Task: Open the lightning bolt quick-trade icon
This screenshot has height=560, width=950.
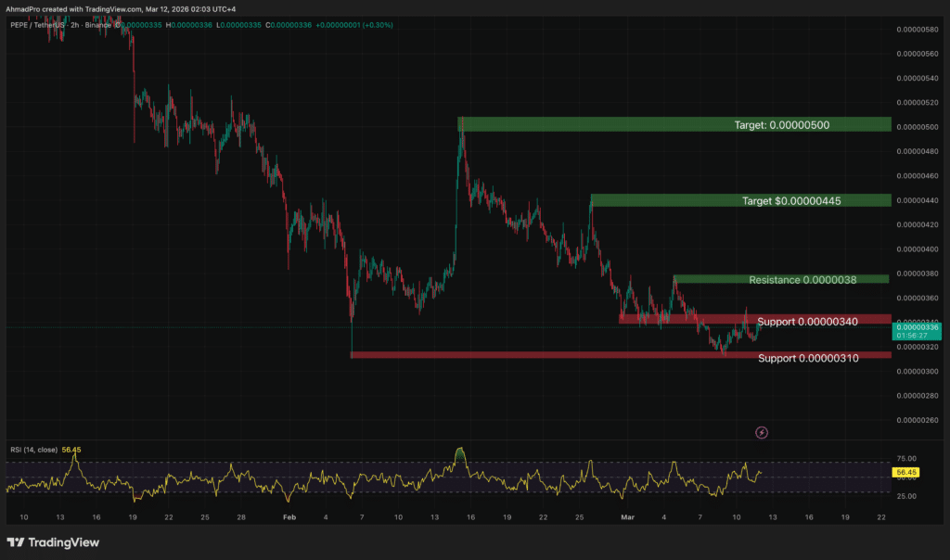Action: point(761,432)
